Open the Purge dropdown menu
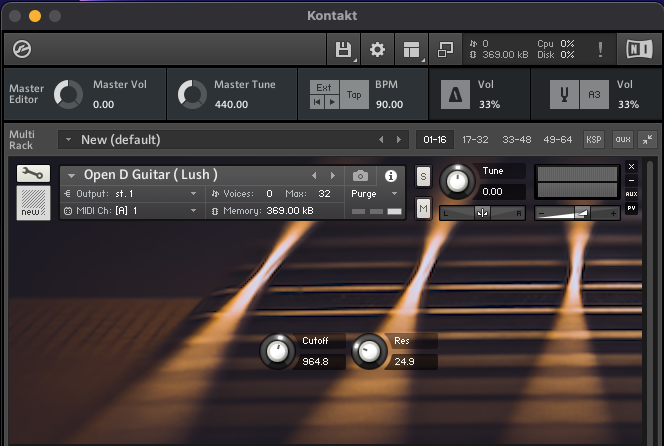664x446 pixels. [375, 194]
